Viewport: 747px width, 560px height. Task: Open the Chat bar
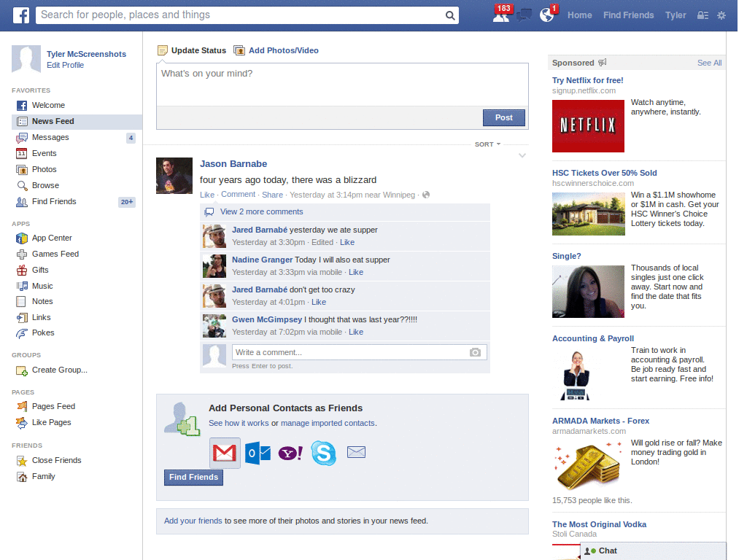pos(653,551)
